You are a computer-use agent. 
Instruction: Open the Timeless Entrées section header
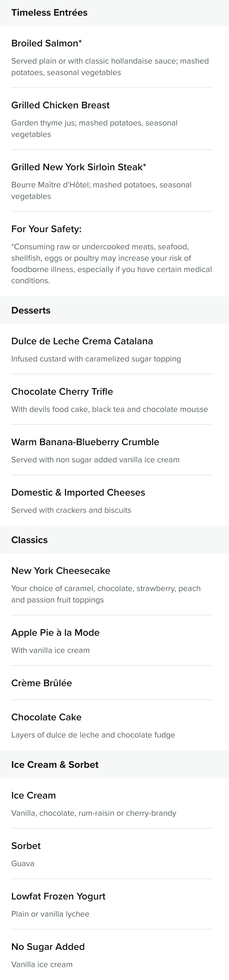click(x=114, y=13)
